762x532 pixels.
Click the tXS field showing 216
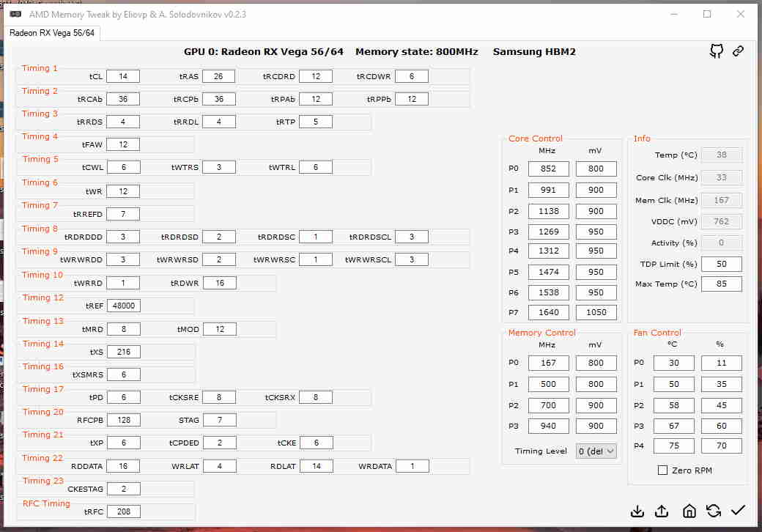(x=123, y=352)
